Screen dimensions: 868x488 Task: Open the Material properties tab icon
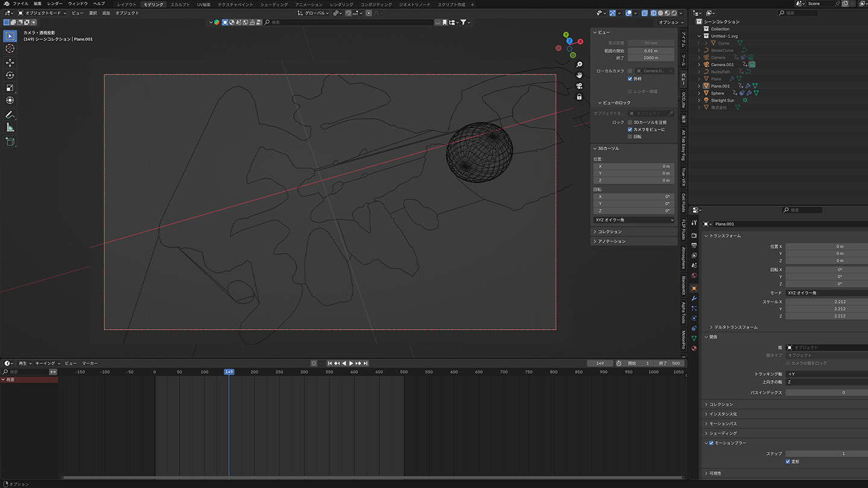(694, 348)
